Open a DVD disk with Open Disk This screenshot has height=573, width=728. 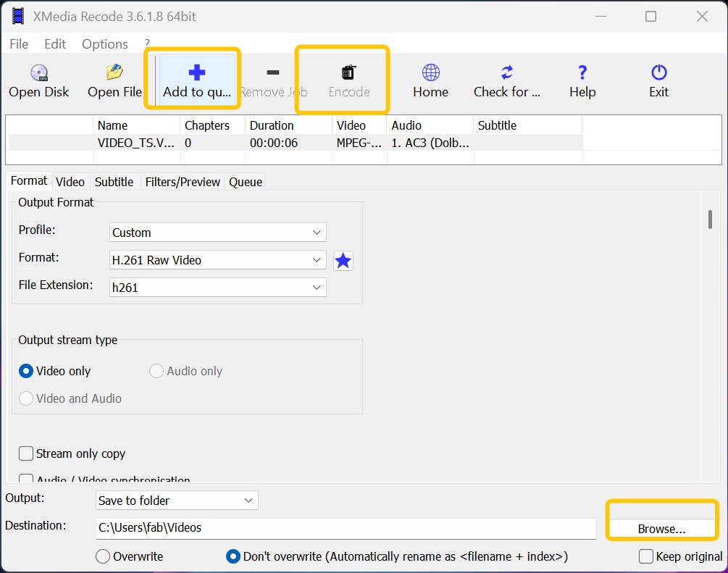38,80
